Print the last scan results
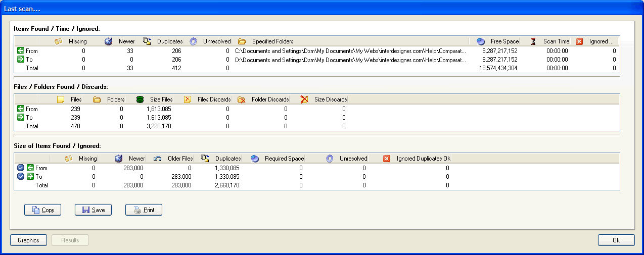 [x=144, y=210]
